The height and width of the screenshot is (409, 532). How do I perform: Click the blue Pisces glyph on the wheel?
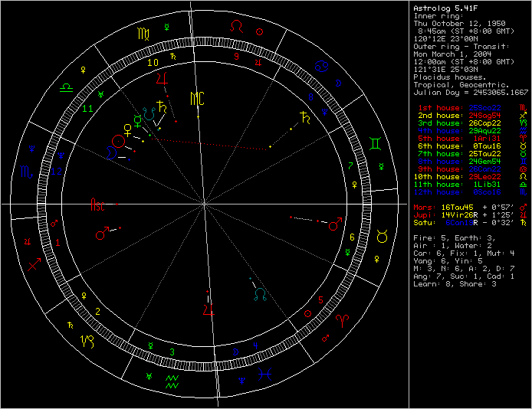264,375
